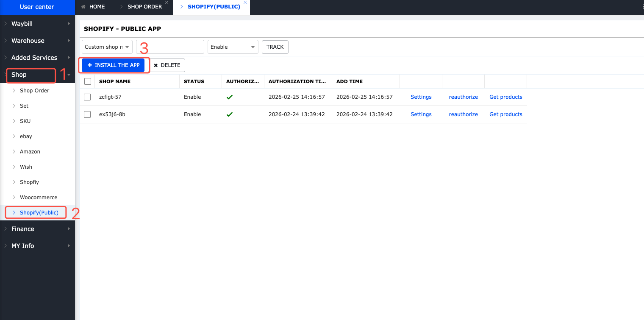The height and width of the screenshot is (320, 644).
Task: Click the Home tab house icon
Action: (x=83, y=7)
